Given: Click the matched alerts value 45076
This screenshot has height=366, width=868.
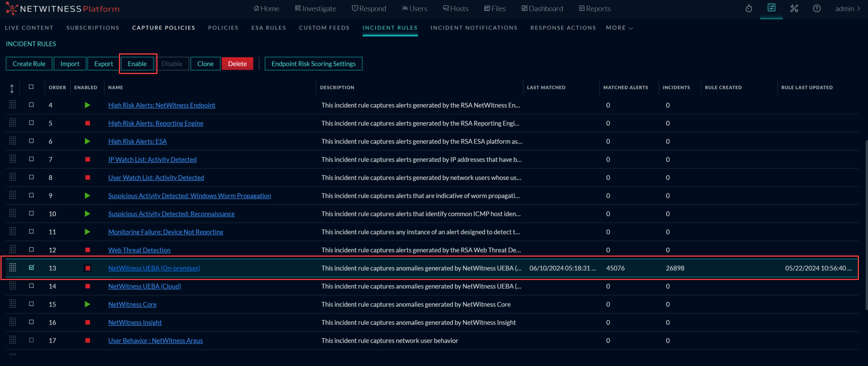Looking at the screenshot, I should pyautogui.click(x=616, y=268).
